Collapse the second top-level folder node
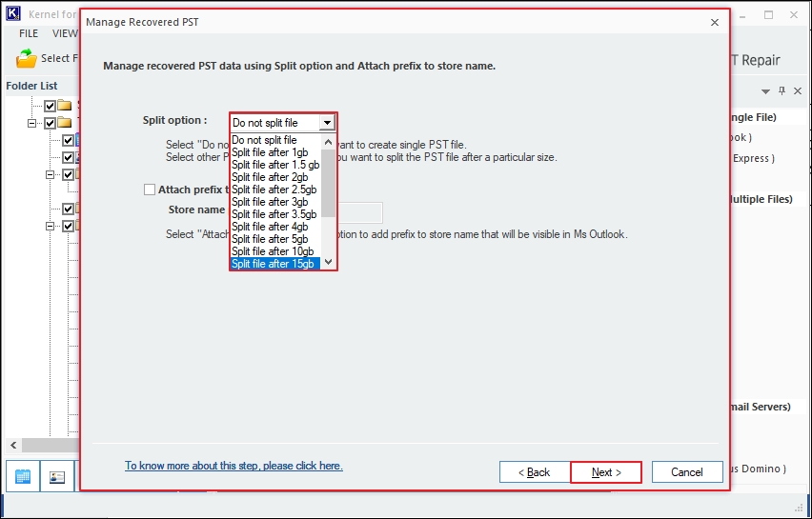The width and height of the screenshot is (812, 519). tap(32, 123)
